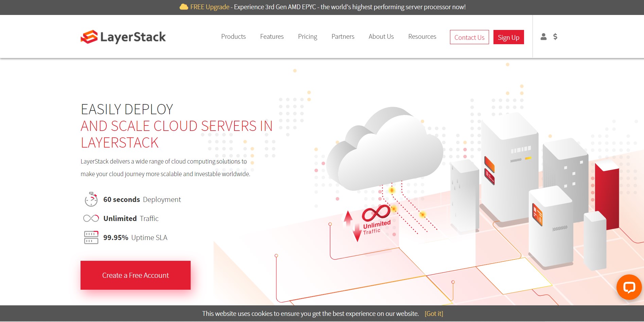Open the Products menu
Image resolution: width=644 pixels, height=322 pixels.
[233, 36]
